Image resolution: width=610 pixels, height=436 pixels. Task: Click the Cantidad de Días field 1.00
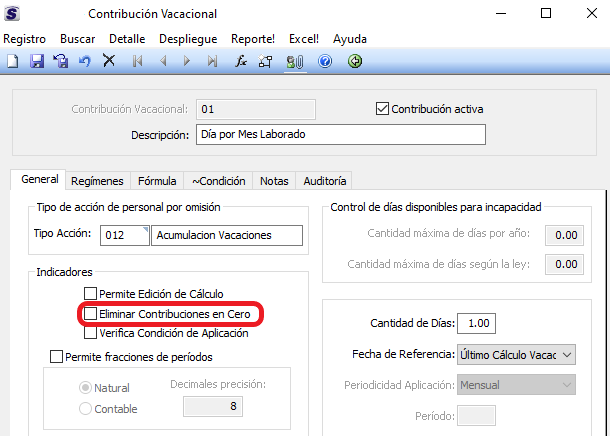477,323
